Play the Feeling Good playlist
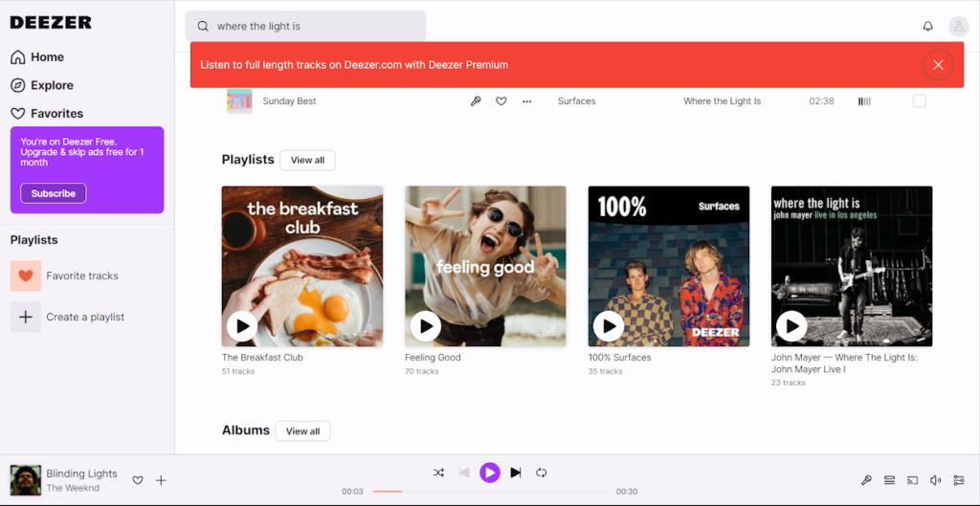980x506 pixels. (x=426, y=326)
